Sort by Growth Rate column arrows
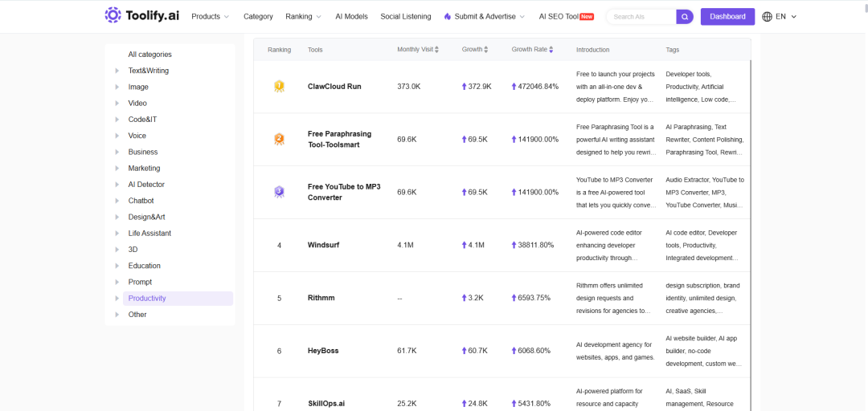 [x=551, y=50]
